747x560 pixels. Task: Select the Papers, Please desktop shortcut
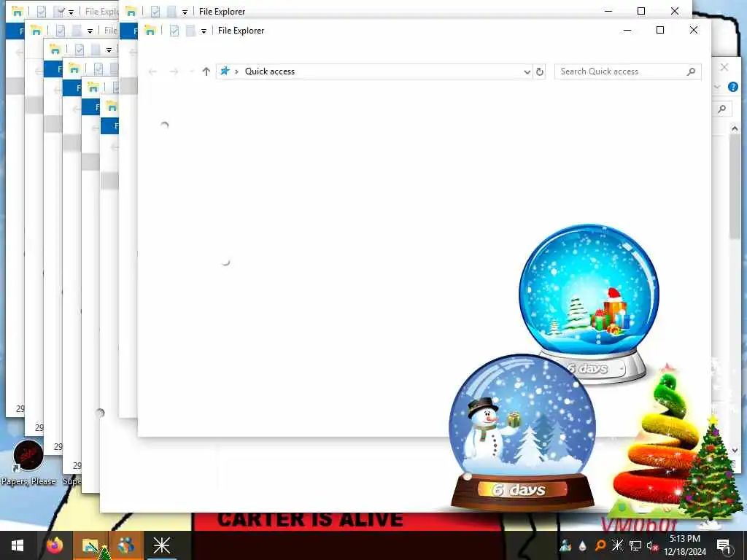coord(28,463)
